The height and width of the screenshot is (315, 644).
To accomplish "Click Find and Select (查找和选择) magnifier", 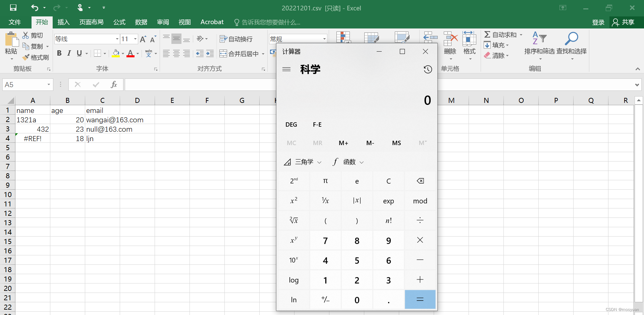I will [572, 39].
